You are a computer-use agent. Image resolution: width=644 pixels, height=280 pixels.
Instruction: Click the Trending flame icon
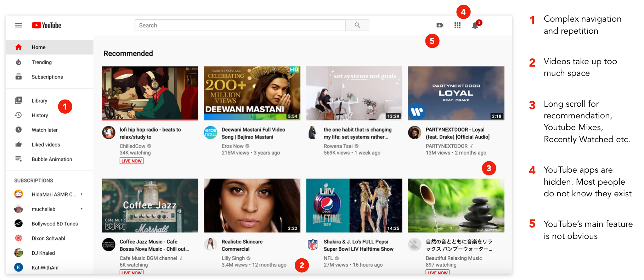[18, 62]
